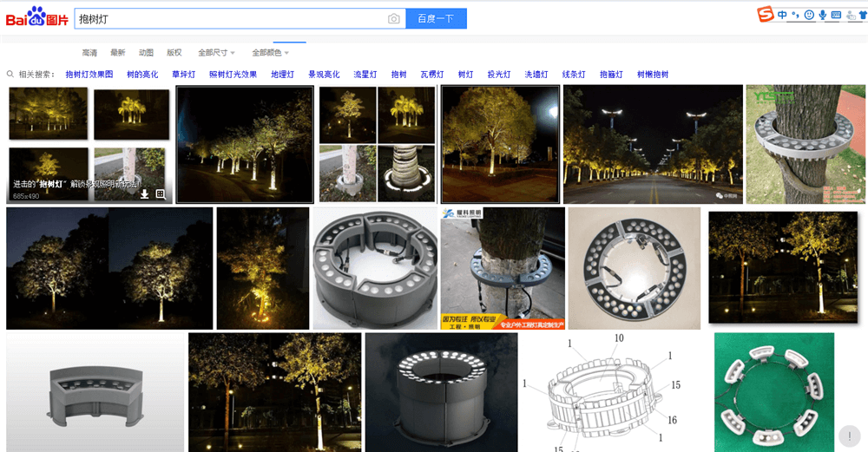Viewport: 868px width, 452px height.
Task: Open the Sogou emoji smiley panel
Action: pyautogui.click(x=809, y=15)
